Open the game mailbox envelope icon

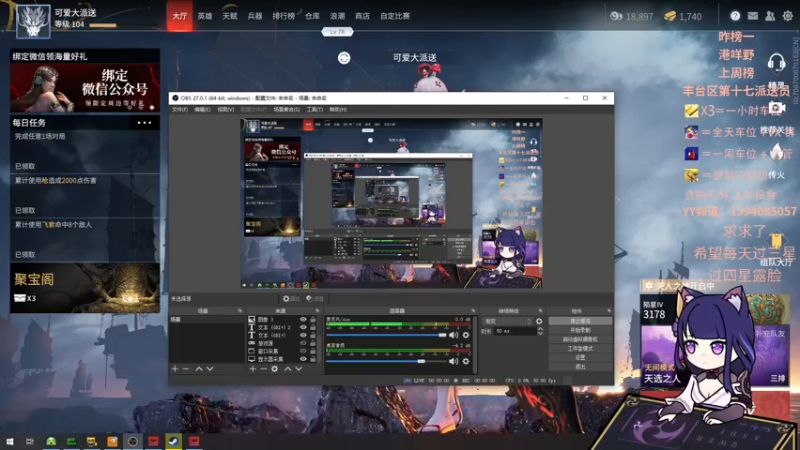tap(753, 16)
